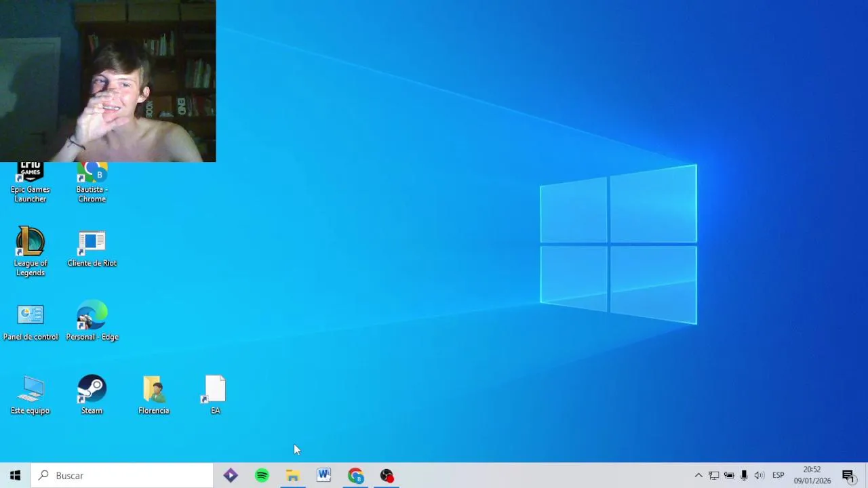Open Spotify from the taskbar
The height and width of the screenshot is (488, 868).
point(262,476)
